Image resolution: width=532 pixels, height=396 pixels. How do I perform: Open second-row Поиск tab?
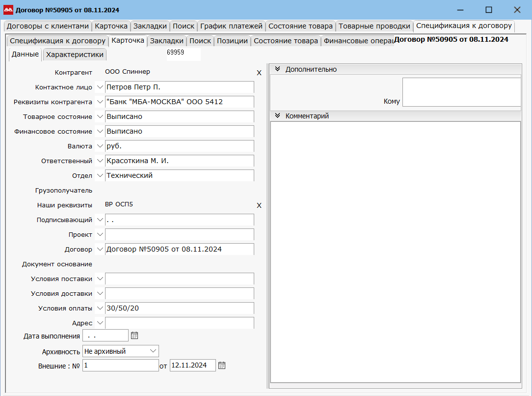(x=200, y=41)
